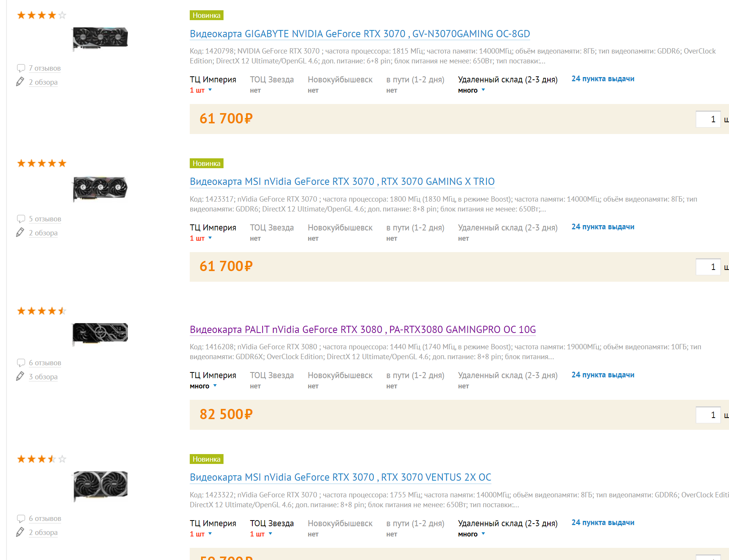This screenshot has height=560, width=729.
Task: Open 2 обзора for the GIGABYTE card
Action: 43,82
